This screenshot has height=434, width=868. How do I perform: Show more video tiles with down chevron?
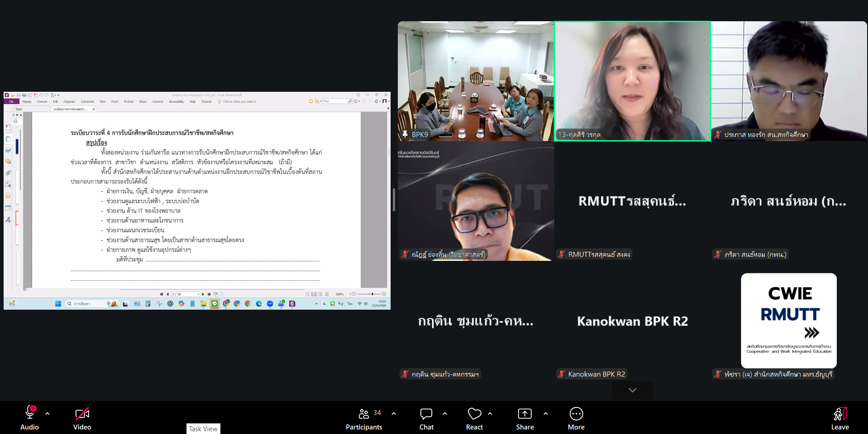pyautogui.click(x=632, y=390)
